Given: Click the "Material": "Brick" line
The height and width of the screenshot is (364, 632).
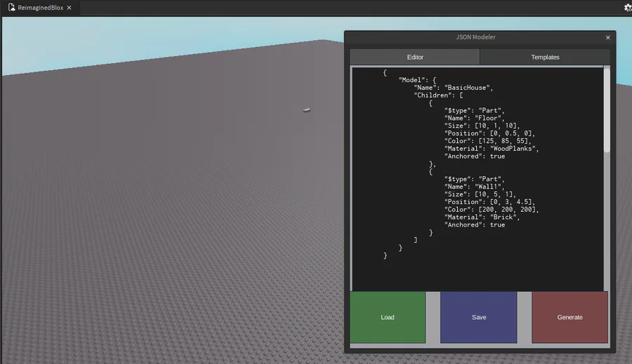Looking at the screenshot, I should [x=482, y=217].
